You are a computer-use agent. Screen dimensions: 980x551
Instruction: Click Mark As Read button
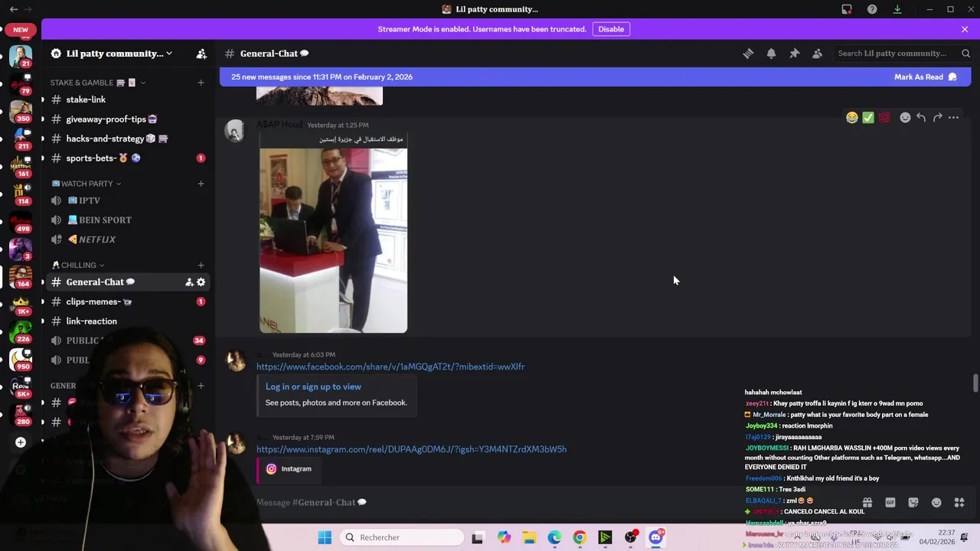[926, 77]
